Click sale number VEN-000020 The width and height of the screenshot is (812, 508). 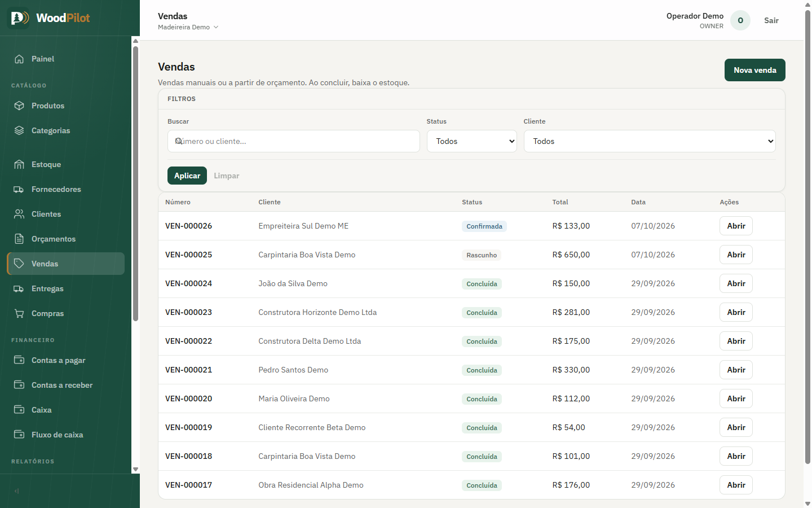tap(189, 398)
